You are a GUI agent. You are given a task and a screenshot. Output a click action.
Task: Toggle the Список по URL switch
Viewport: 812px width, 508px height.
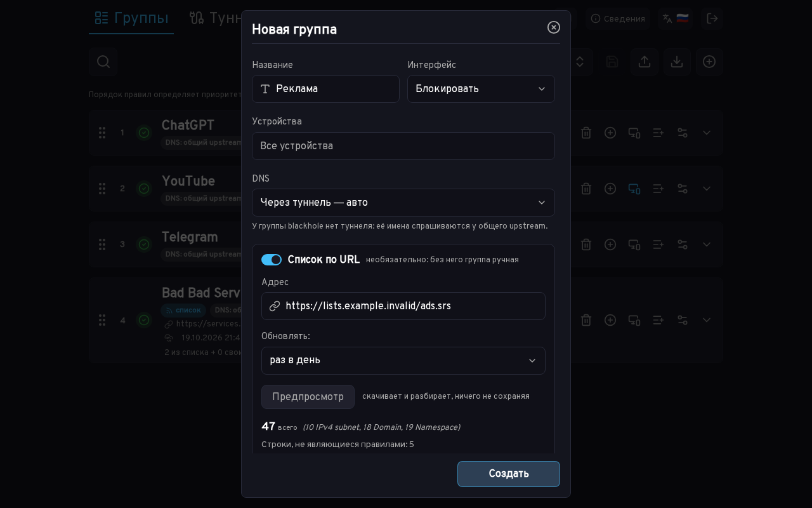272,260
